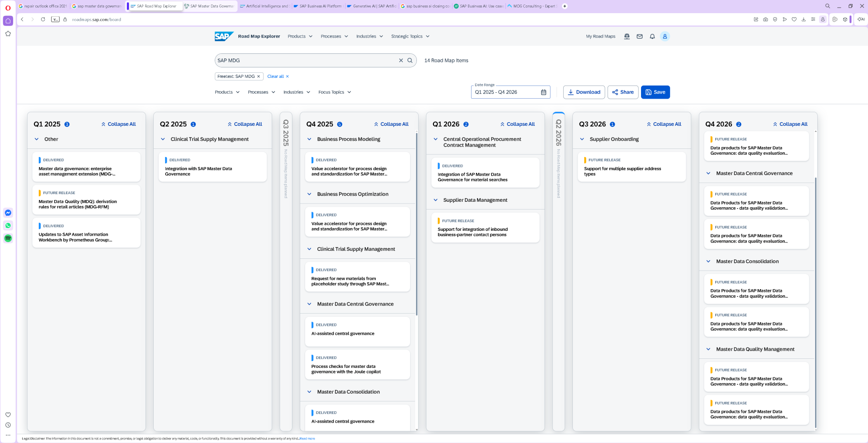Image resolution: width=868 pixels, height=443 pixels.
Task: Open notifications bell icon
Action: tap(652, 37)
